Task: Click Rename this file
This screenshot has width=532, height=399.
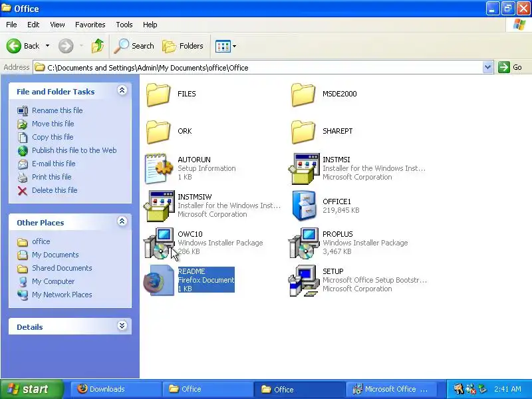Action: coord(57,110)
